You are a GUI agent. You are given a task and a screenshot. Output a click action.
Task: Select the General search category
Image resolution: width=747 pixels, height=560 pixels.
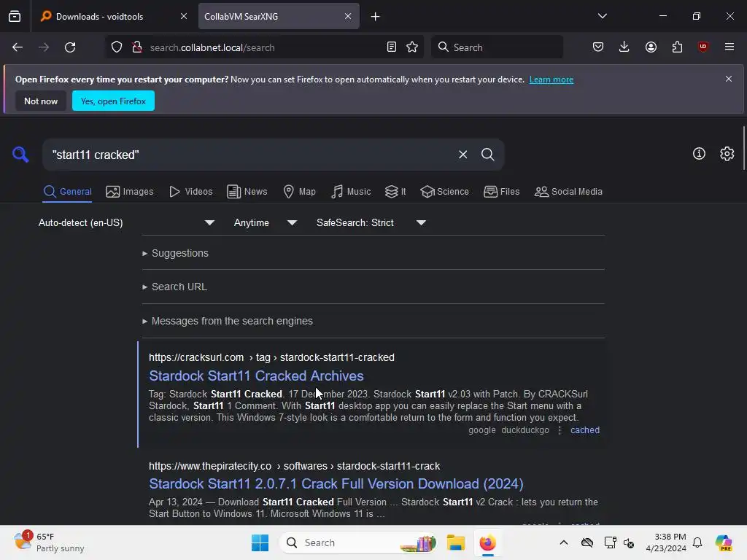pyautogui.click(x=67, y=192)
